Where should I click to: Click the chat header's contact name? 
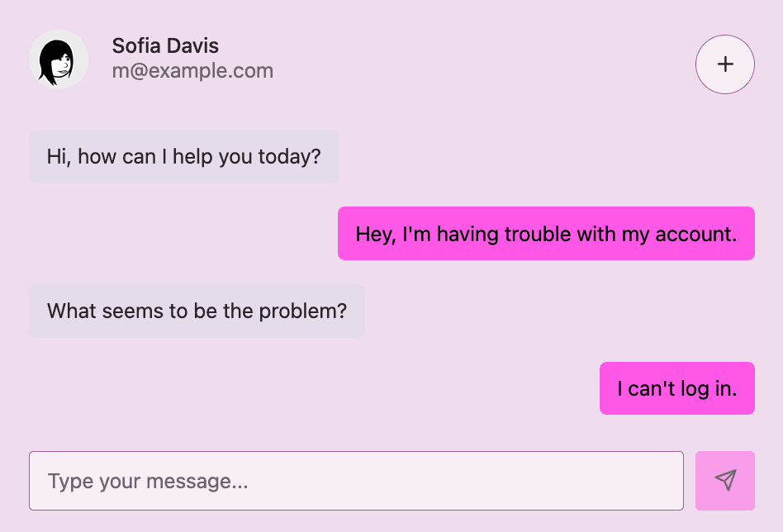tap(165, 45)
